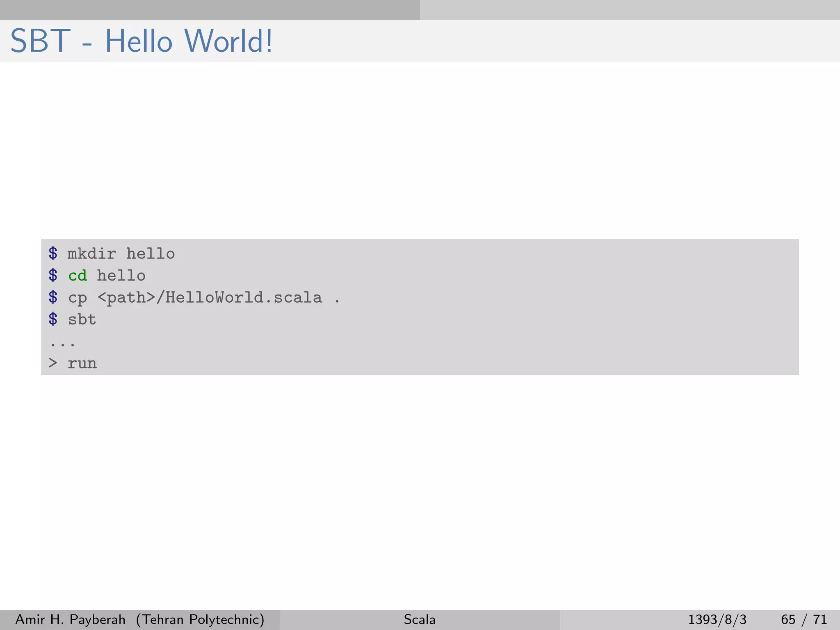Select the '$ sbt' command line
Image resolution: width=840 pixels, height=630 pixels.
coord(72,319)
